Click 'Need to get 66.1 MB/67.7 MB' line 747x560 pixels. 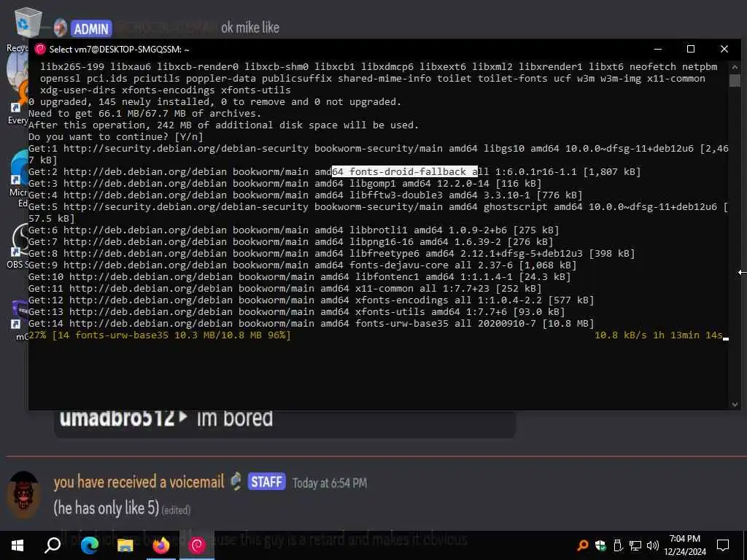145,113
